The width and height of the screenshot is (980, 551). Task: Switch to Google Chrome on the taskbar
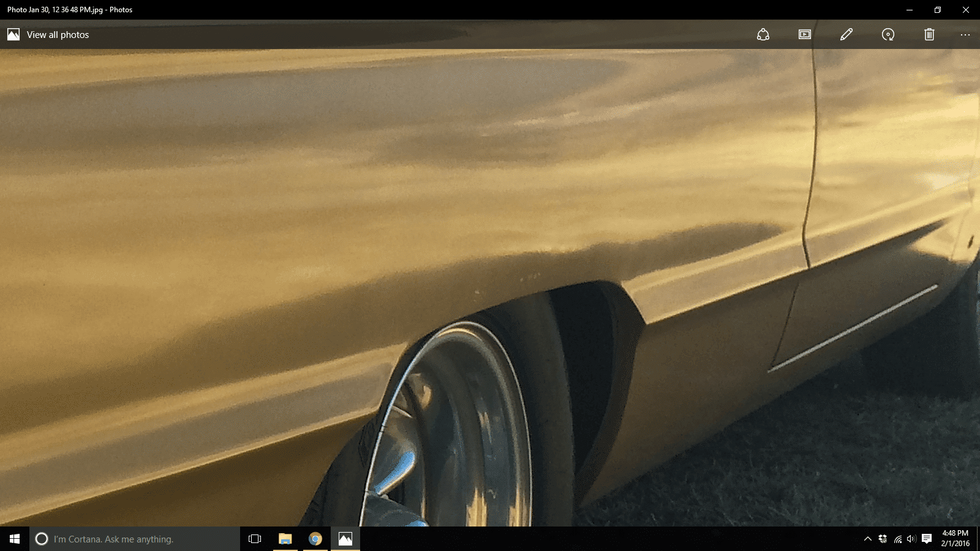315,539
